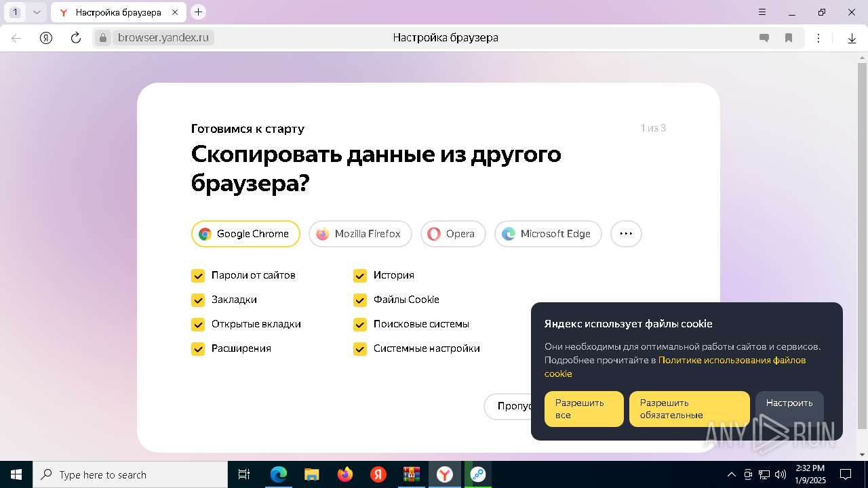Choose Microsoft Edge as import source
This screenshot has height=488, width=868.
[548, 234]
